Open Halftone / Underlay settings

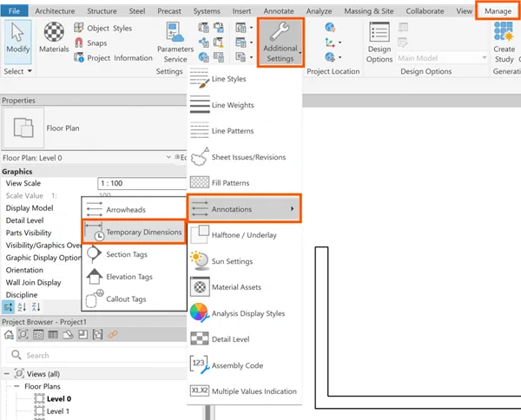click(x=245, y=235)
